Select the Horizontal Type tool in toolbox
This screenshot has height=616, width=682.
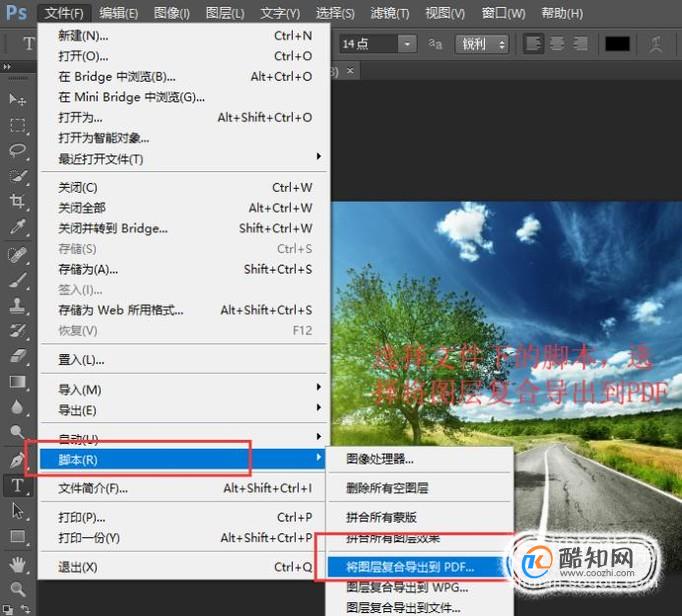coord(17,485)
